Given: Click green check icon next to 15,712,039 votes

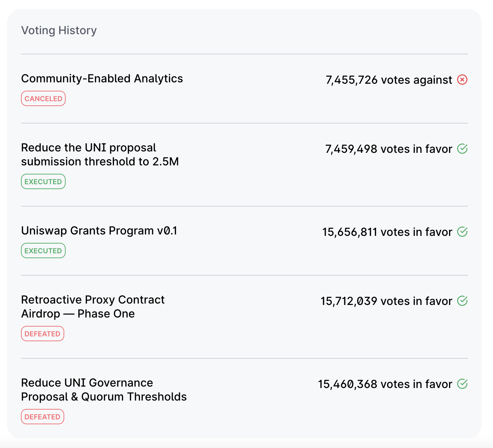Looking at the screenshot, I should tap(462, 301).
